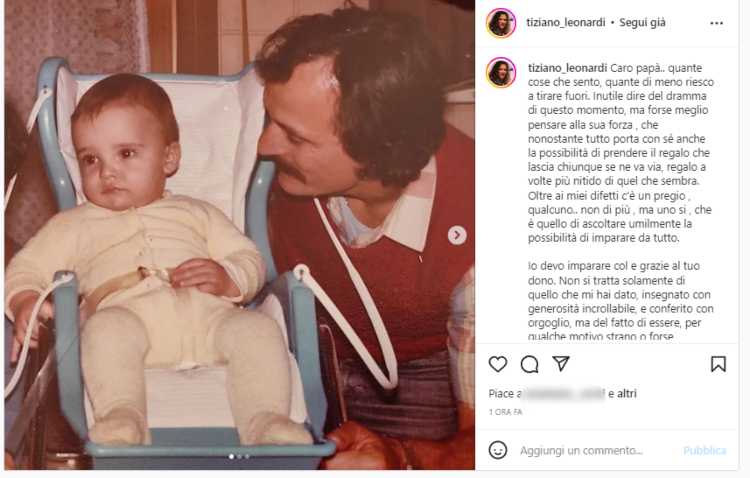Click the 1 ORA FA timestamp
This screenshot has height=478, width=750.
[506, 412]
